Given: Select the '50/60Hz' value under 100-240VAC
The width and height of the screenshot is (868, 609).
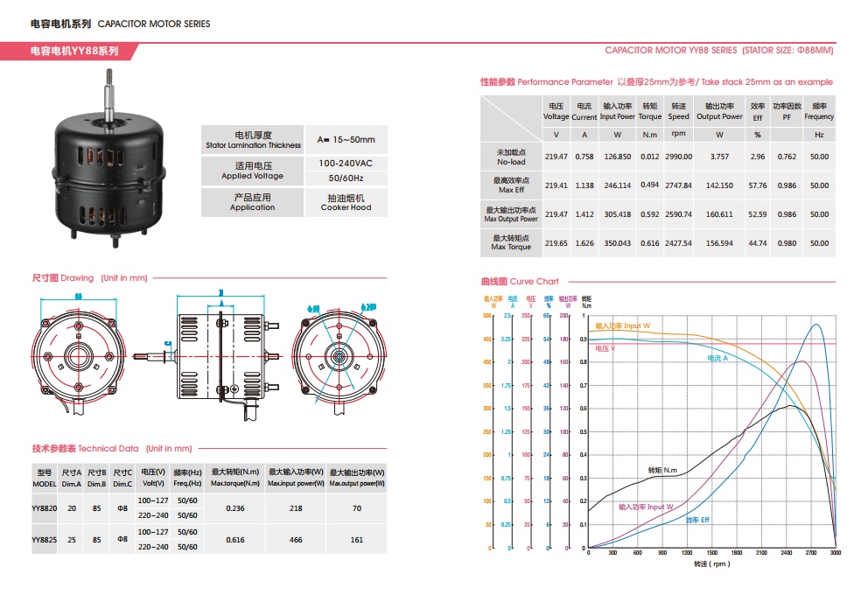Looking at the screenshot, I should tap(346, 178).
